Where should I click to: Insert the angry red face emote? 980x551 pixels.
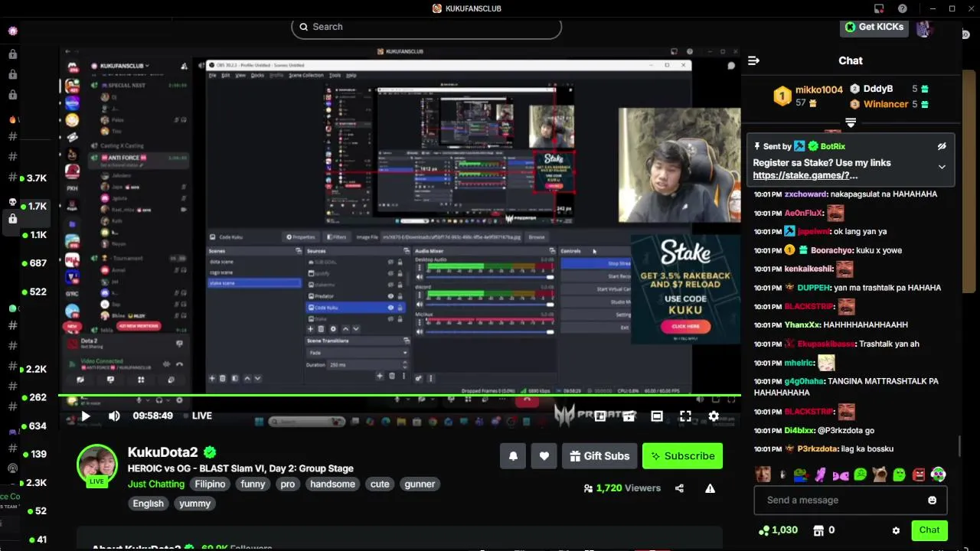pyautogui.click(x=919, y=474)
